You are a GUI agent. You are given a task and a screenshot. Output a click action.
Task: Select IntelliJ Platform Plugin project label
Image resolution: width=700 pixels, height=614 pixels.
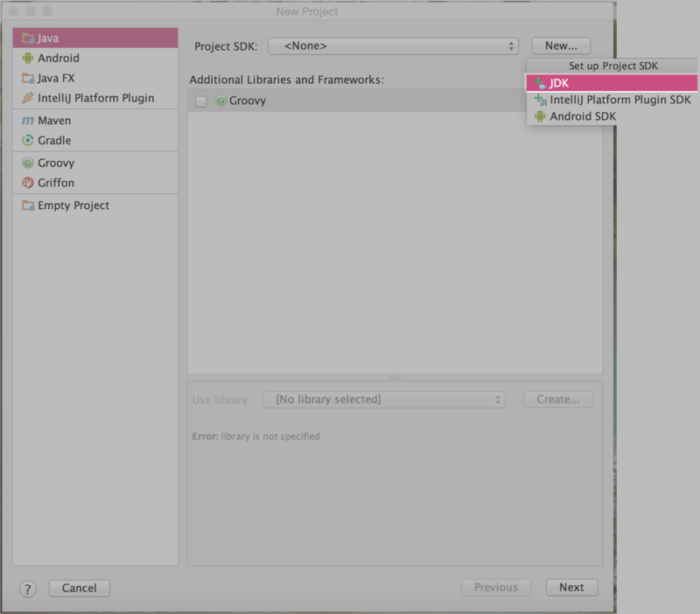96,98
